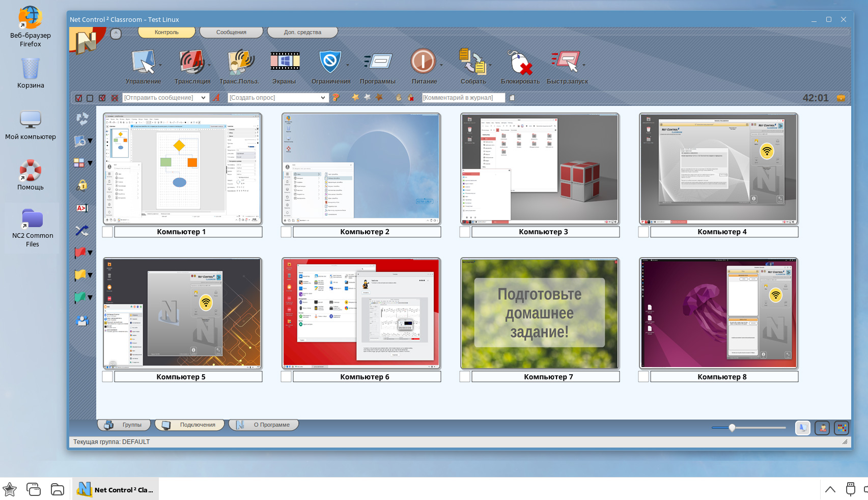This screenshot has width=868, height=500.
Task: Open the Компьютер 7 screen thumbnail
Action: [540, 314]
